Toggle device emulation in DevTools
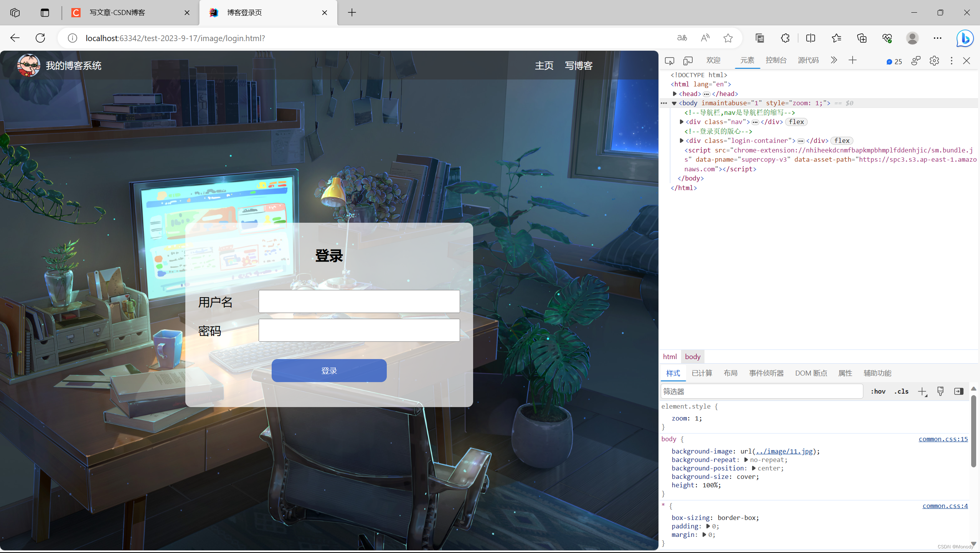The image size is (980, 553). [688, 61]
